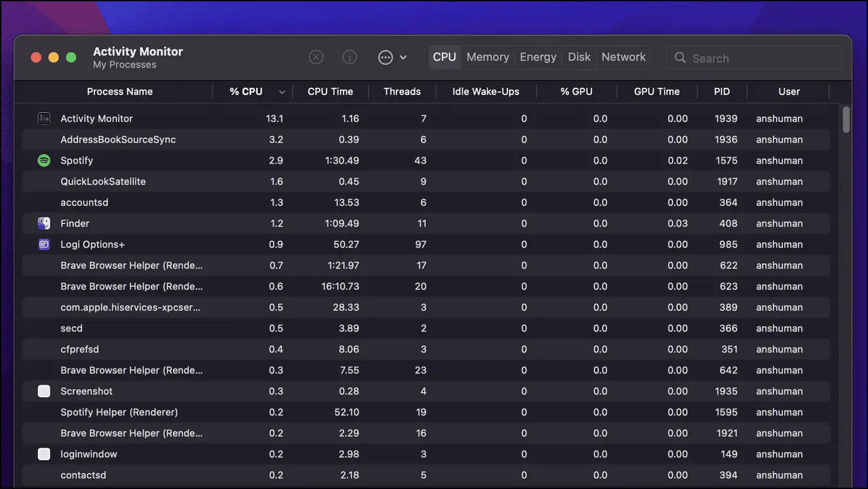Select Brave Browser Helper with PID 622

click(426, 265)
